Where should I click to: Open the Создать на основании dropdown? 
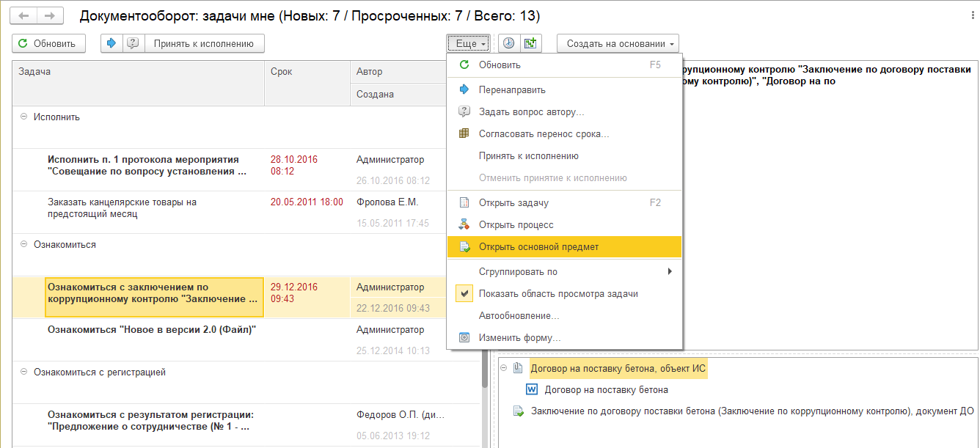click(x=618, y=43)
